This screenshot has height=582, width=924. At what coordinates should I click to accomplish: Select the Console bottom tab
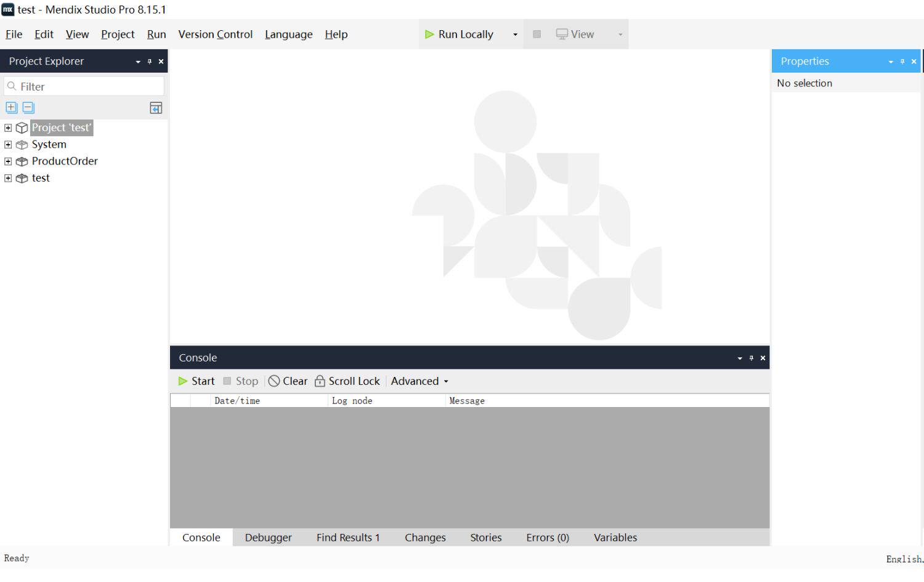click(x=201, y=538)
